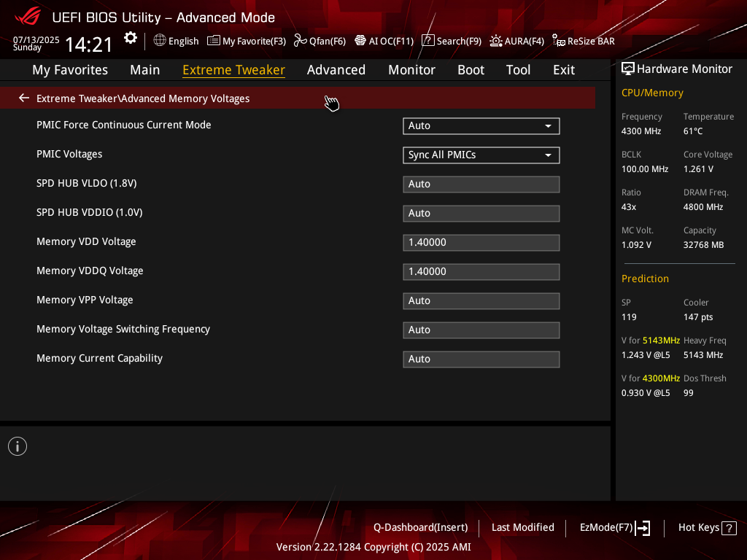Viewport: 747px width, 560px height.
Task: Click SPD HUB VLDO (1.8V) value field
Action: pos(481,184)
